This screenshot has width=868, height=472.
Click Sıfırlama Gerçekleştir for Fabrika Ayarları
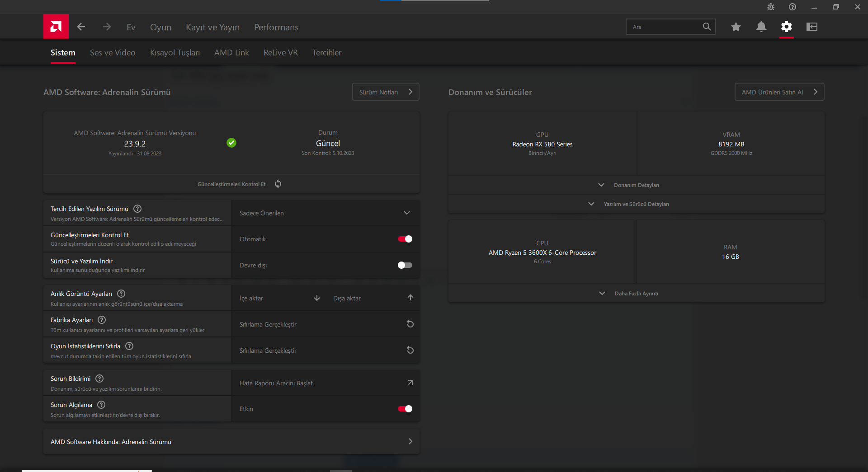(x=268, y=324)
